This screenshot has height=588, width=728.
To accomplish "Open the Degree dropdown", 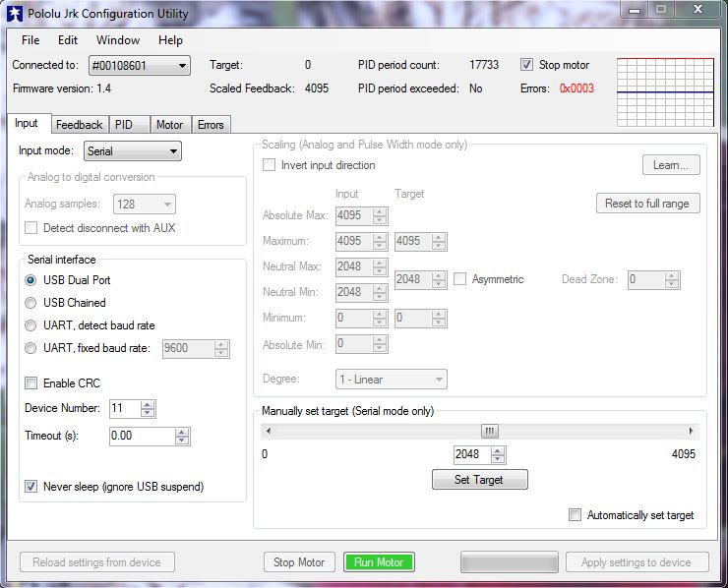I will (x=392, y=380).
